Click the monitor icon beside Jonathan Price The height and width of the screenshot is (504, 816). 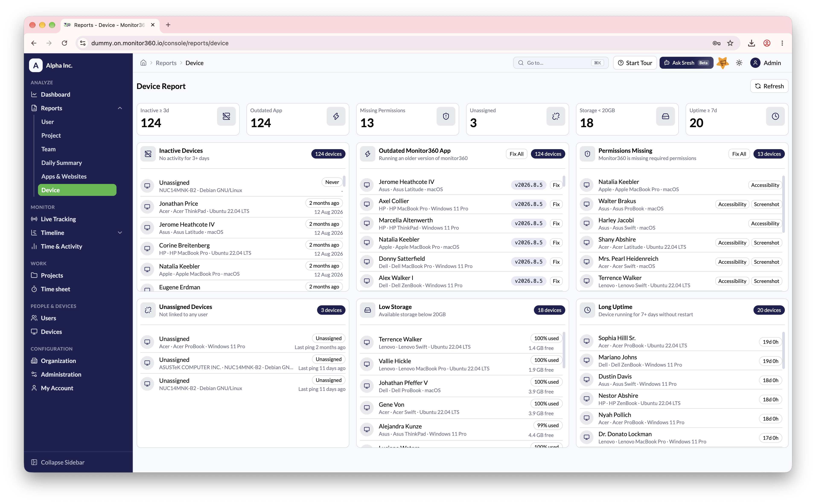147,207
